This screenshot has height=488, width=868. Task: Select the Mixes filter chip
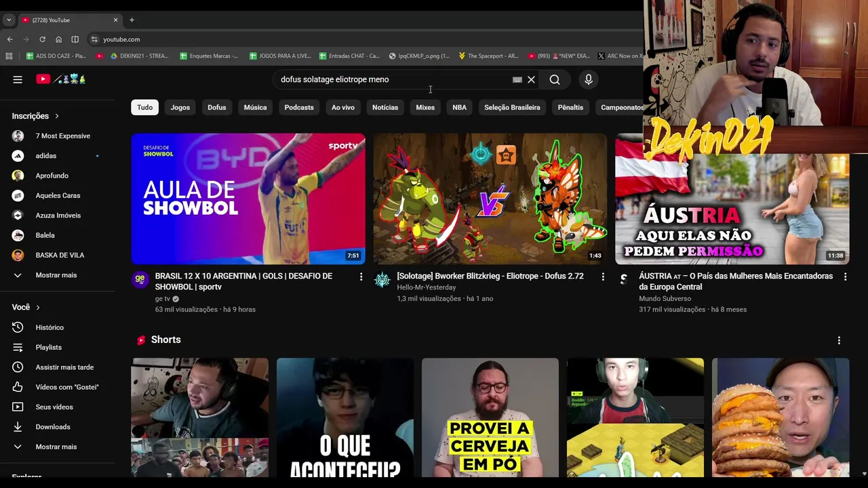click(x=425, y=107)
